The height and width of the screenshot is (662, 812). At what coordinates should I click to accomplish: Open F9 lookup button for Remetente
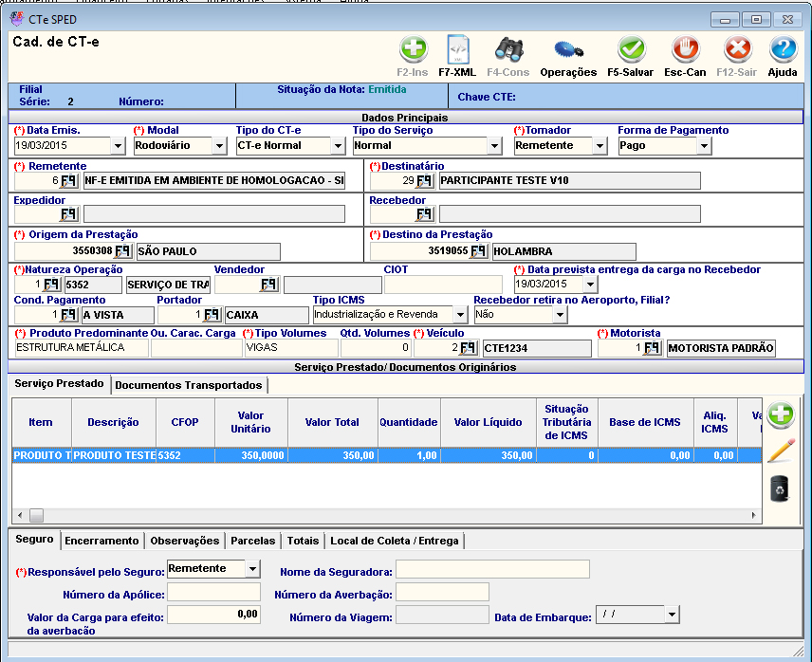[x=69, y=181]
